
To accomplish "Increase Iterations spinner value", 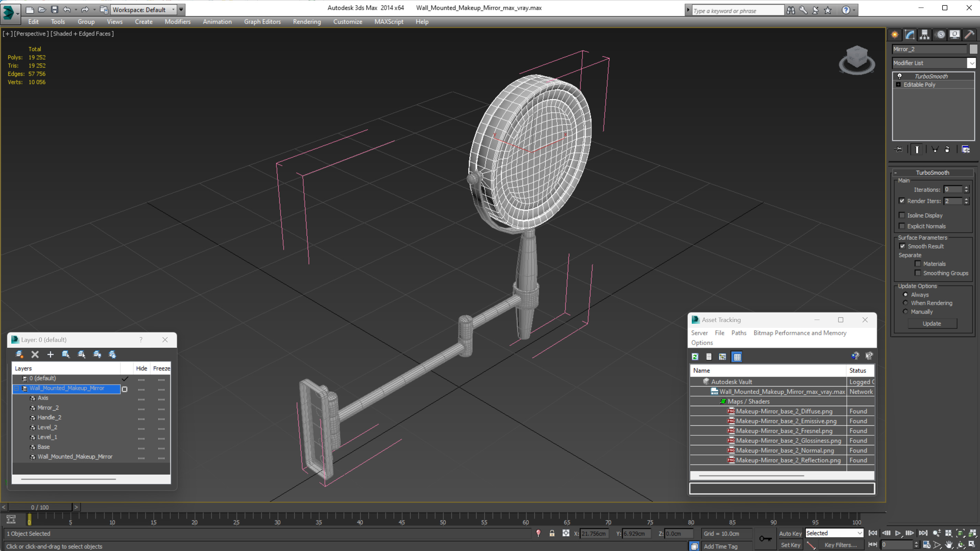I will tap(967, 188).
